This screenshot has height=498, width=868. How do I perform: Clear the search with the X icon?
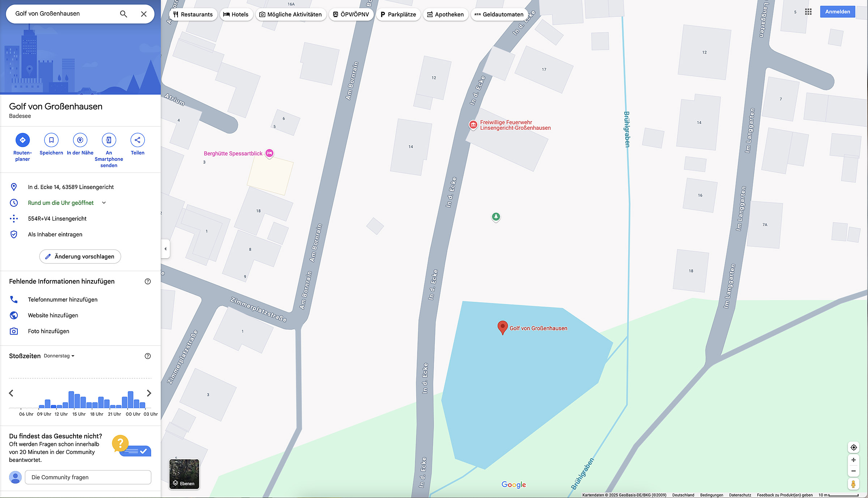pos(144,14)
